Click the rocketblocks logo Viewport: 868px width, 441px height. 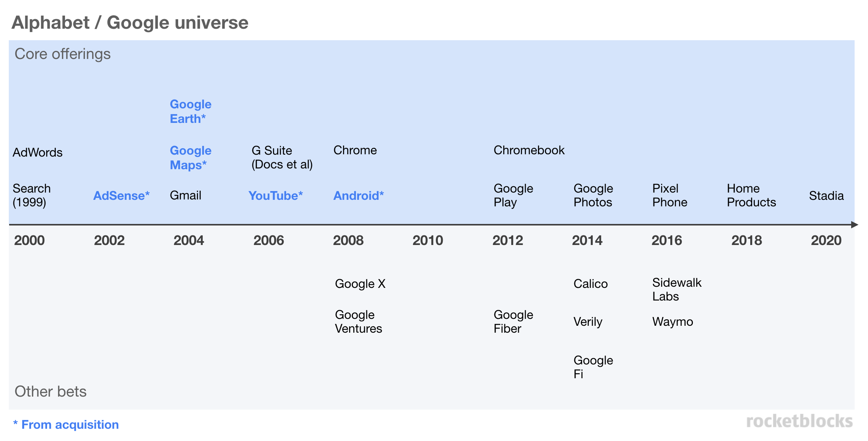point(799,421)
